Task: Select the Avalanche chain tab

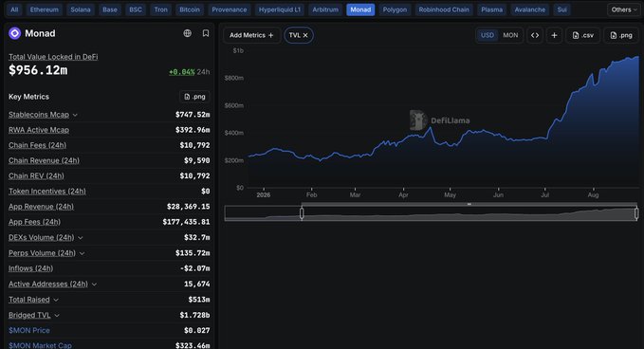Action: click(530, 9)
